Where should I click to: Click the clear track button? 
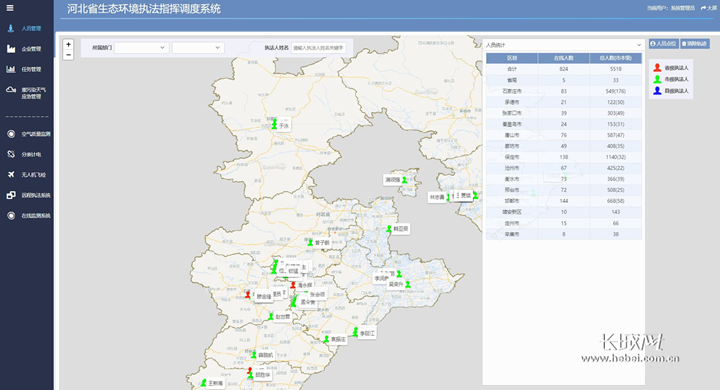[695, 44]
